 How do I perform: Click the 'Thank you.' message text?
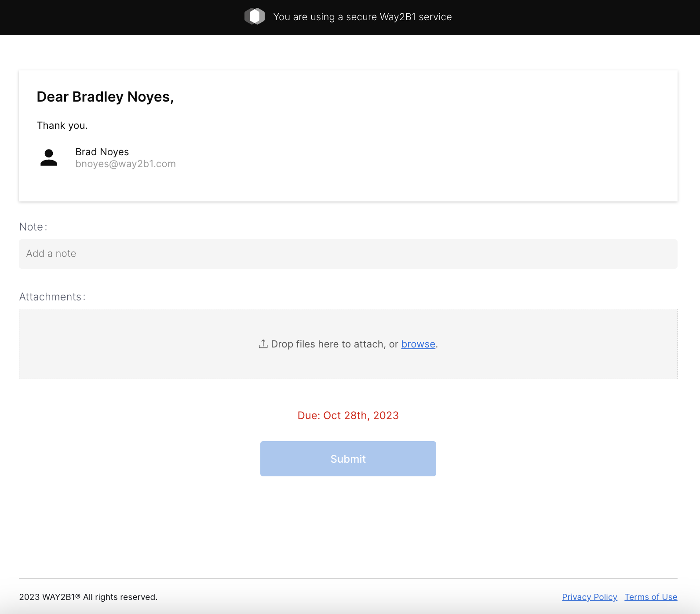tap(62, 125)
